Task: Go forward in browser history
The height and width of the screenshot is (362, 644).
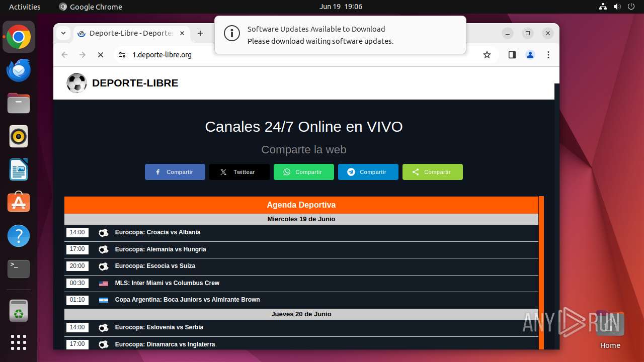Action: [x=83, y=55]
